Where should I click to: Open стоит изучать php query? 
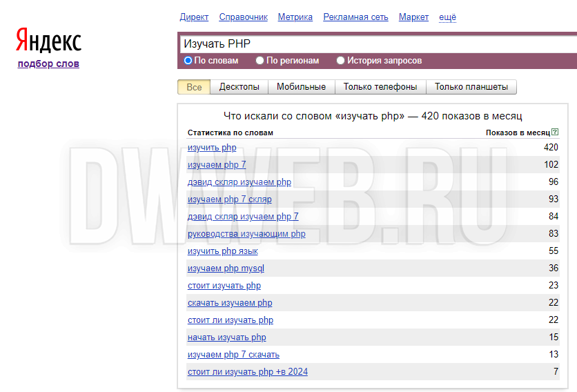(224, 286)
